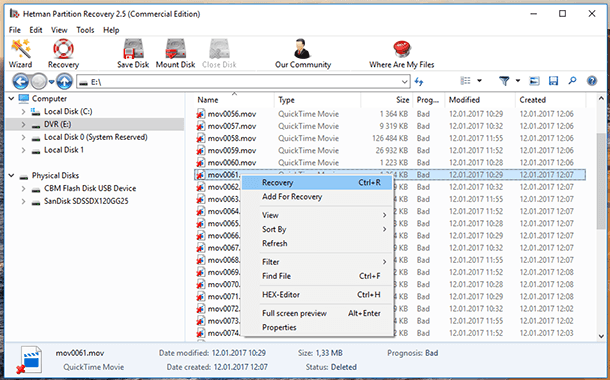Sort by the Type column header
This screenshot has height=380, width=610.
[317, 100]
